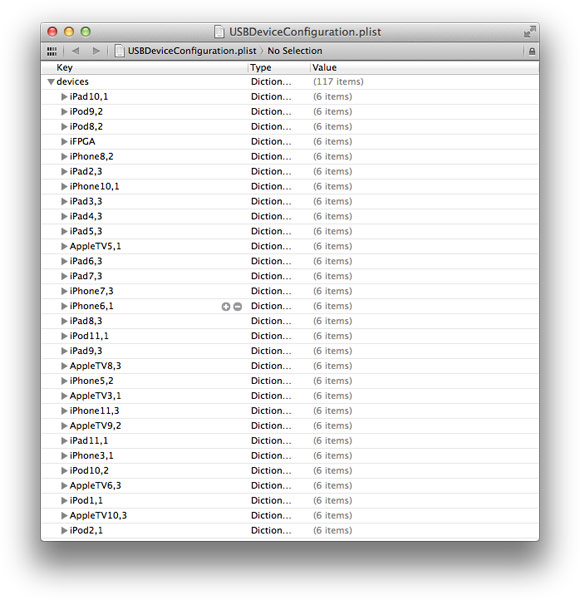Select the AppleTV8,3 key
The width and height of the screenshot is (580, 600).
(95, 366)
